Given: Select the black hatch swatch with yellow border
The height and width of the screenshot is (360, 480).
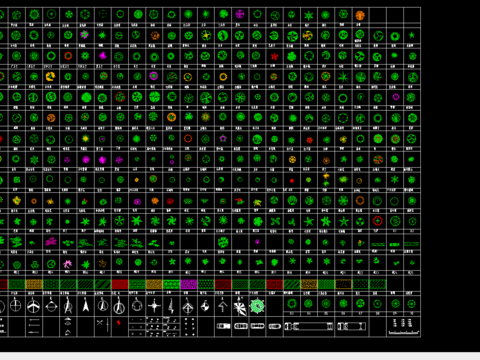Looking at the screenshot, I should (x=343, y=284).
